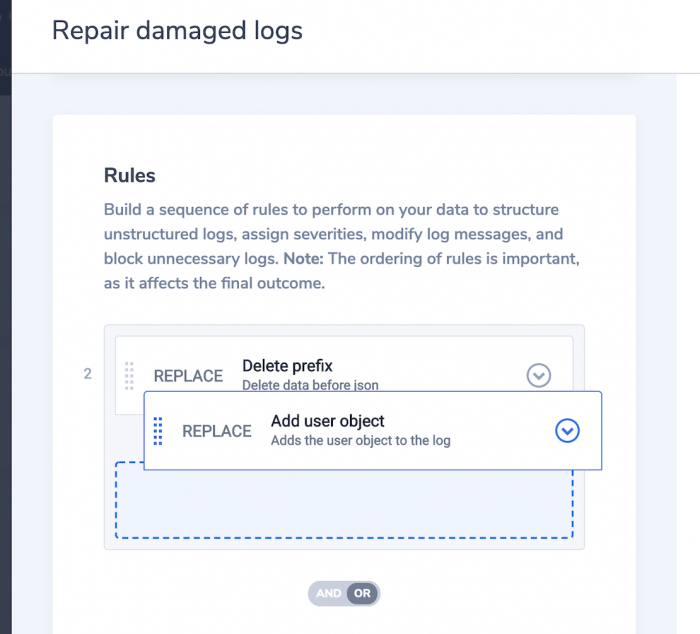Expand the Delete prefix rule chevron
Screen dimensions: 700x634
(x=538, y=375)
